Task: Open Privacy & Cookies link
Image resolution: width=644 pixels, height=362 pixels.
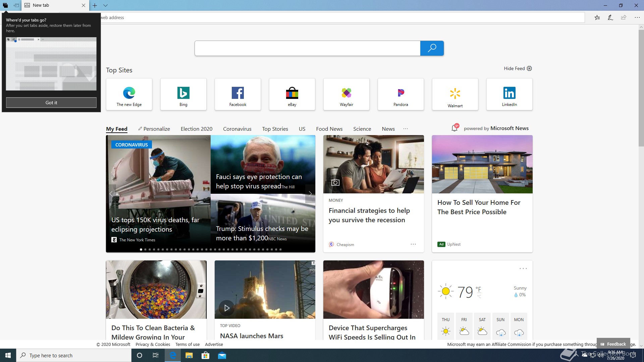Action: [153, 344]
